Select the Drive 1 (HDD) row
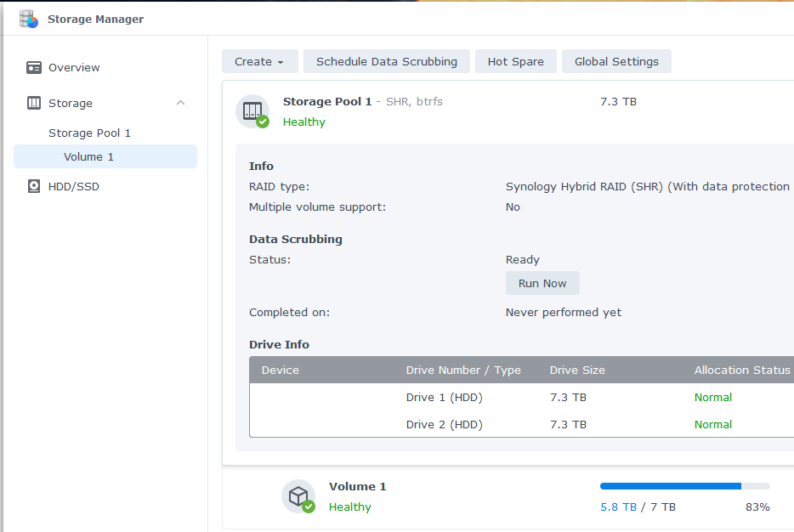The width and height of the screenshot is (794, 532). 522,398
